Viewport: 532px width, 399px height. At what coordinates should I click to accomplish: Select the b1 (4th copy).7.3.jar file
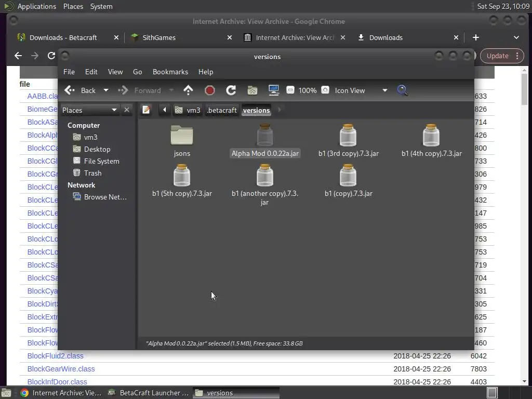click(432, 141)
